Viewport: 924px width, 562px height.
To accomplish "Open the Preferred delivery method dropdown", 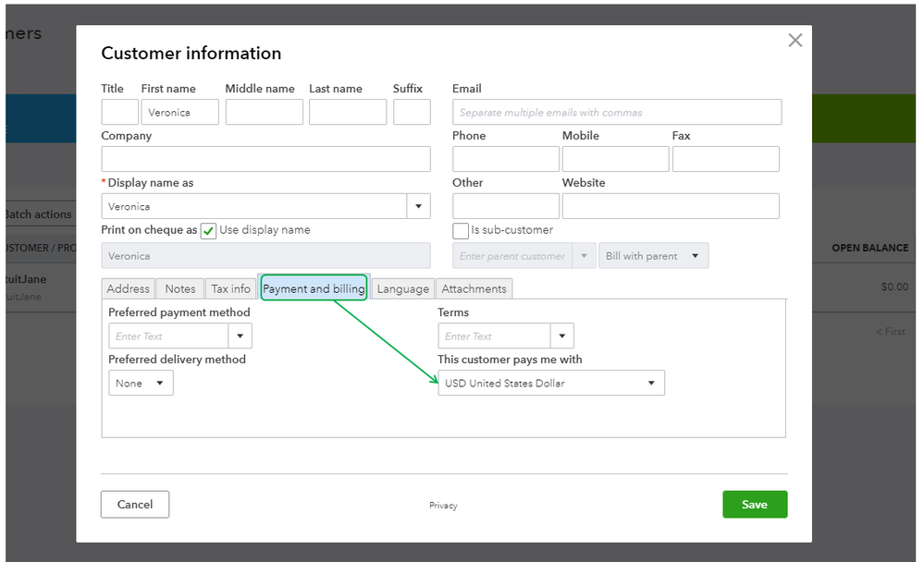I will (141, 383).
